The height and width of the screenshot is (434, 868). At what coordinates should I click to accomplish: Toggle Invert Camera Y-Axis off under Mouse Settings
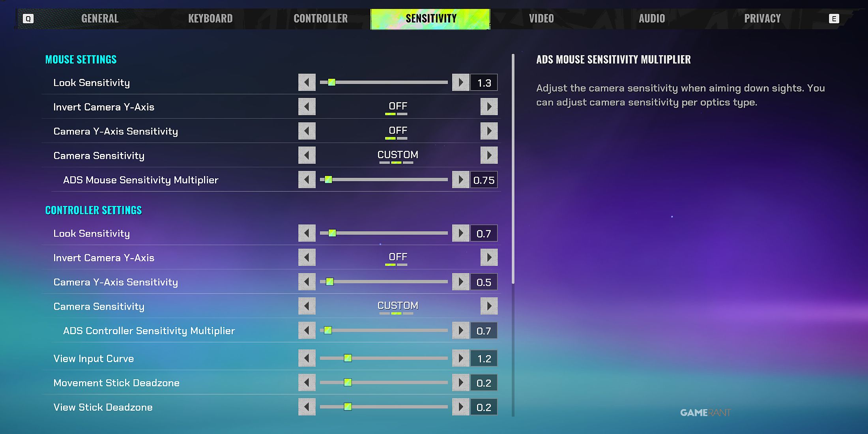pyautogui.click(x=397, y=106)
